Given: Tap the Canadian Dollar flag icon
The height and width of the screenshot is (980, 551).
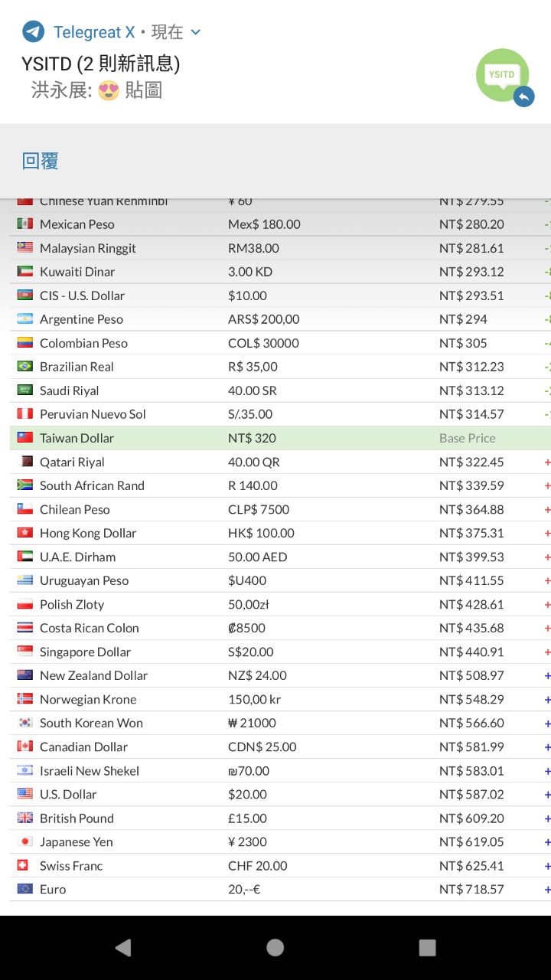Looking at the screenshot, I should [x=25, y=746].
